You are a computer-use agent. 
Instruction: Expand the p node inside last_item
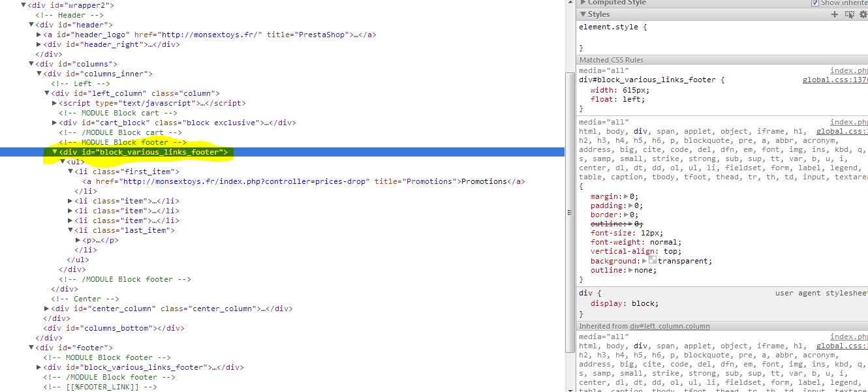coord(78,240)
